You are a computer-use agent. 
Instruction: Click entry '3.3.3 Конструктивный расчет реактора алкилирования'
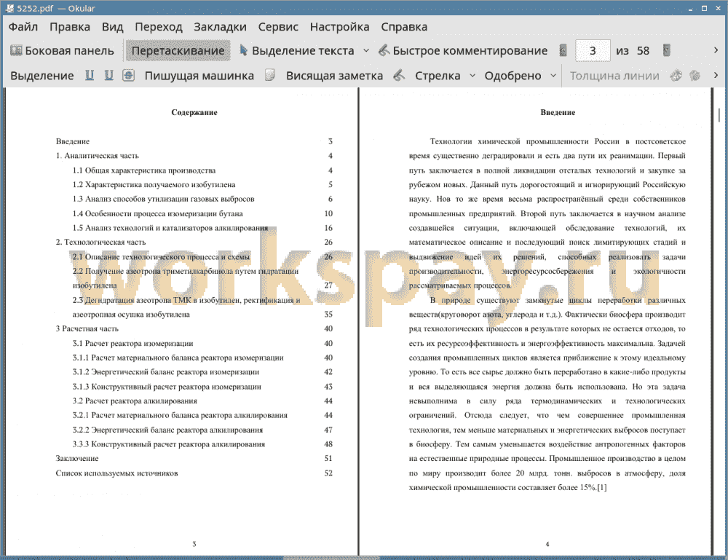click(x=169, y=444)
